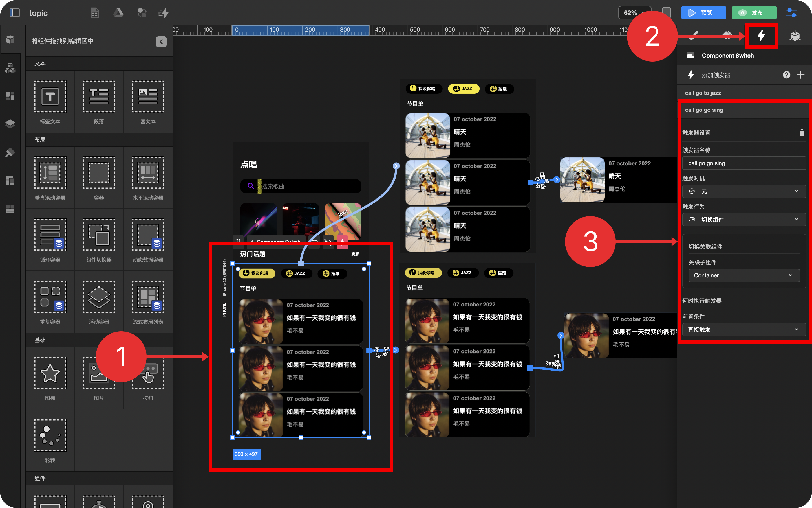Screen dimensions: 812x508
Task: Select the single cube components rail icon
Action: tap(10, 40)
